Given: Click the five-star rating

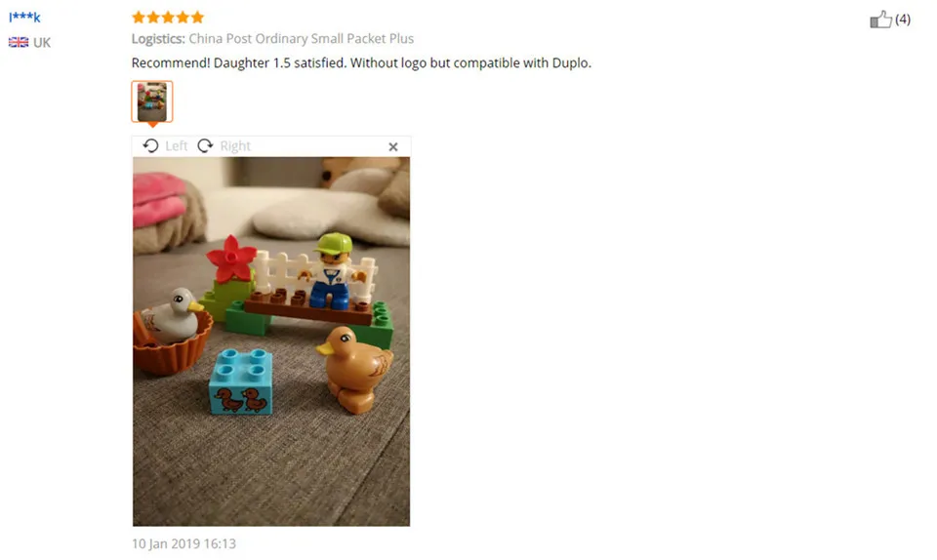Looking at the screenshot, I should tap(168, 18).
